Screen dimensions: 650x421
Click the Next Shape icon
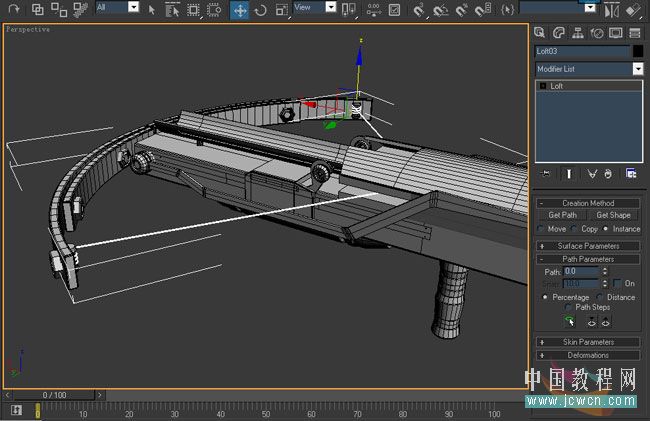(x=606, y=322)
